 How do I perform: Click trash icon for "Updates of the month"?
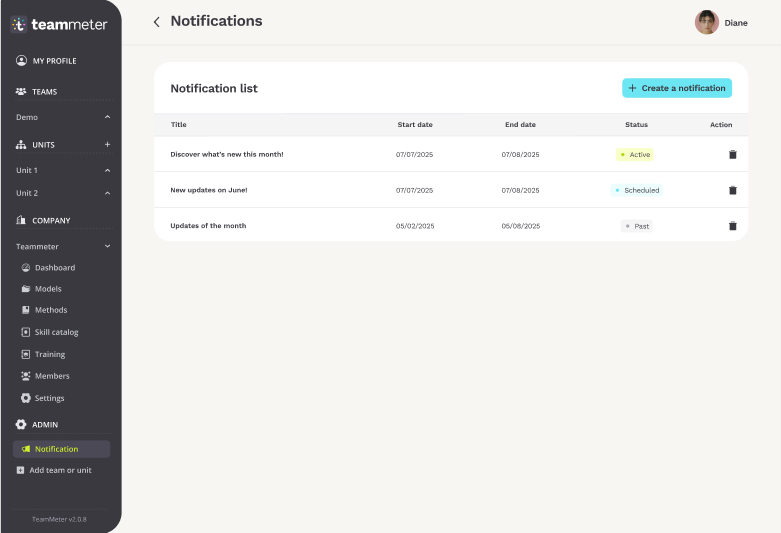732,226
